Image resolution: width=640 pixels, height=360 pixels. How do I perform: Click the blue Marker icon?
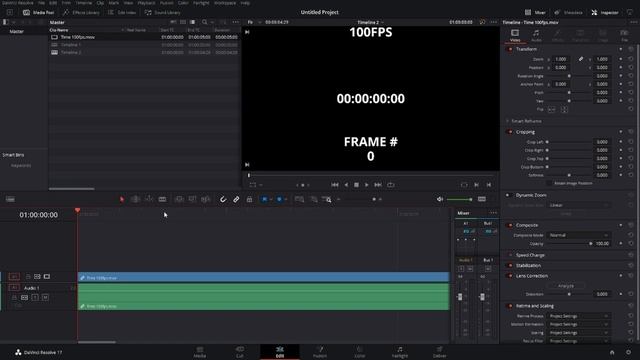[x=279, y=199]
